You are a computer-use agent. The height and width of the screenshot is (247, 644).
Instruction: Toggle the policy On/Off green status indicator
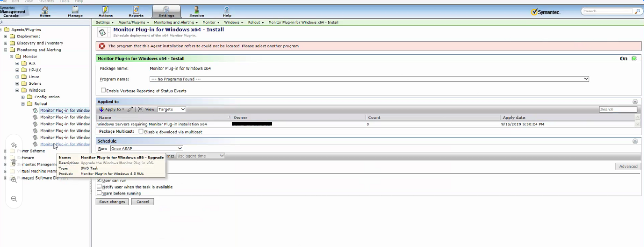click(634, 58)
